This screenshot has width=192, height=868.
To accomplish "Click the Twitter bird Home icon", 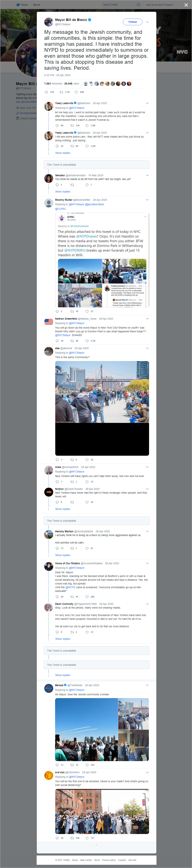I will point(18,5).
